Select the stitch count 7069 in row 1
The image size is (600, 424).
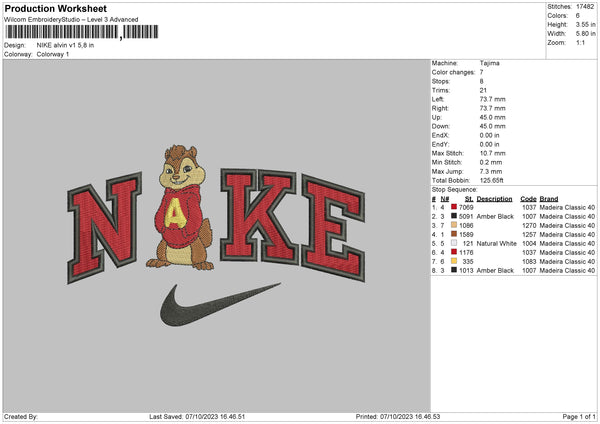466,207
